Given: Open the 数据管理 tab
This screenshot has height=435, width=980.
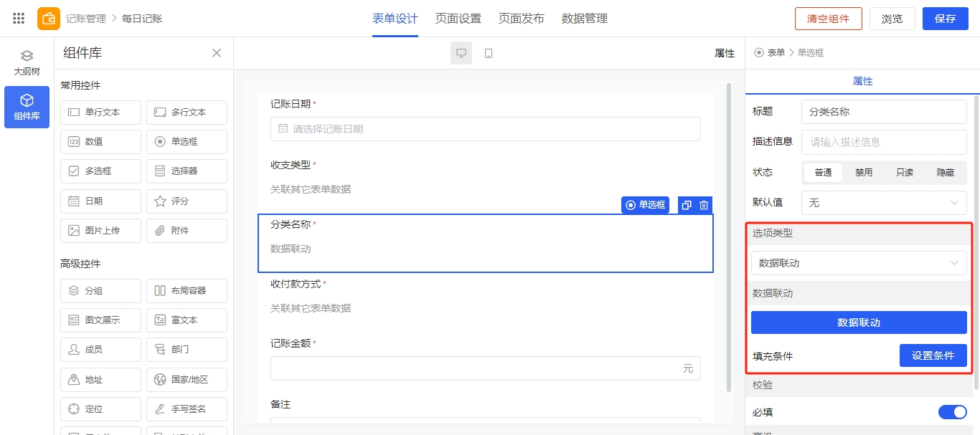Looking at the screenshot, I should pyautogui.click(x=584, y=19).
